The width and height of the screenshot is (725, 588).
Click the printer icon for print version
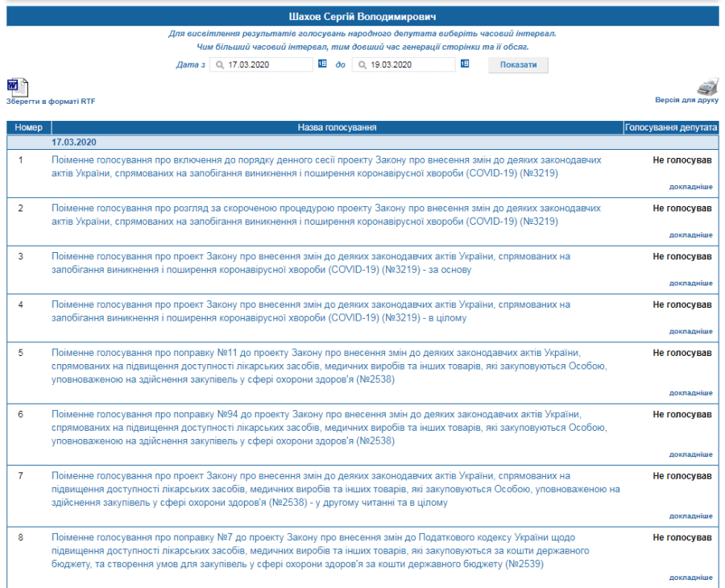coord(706,86)
